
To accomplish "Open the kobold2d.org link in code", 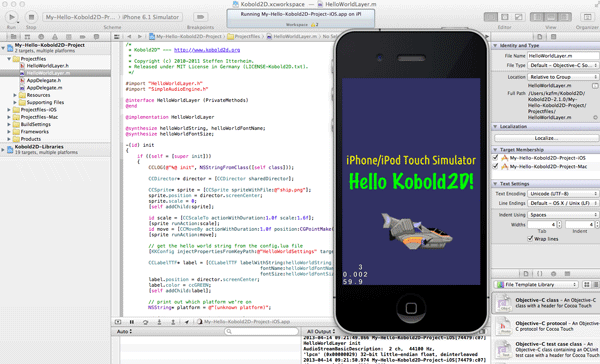I will click(207, 50).
